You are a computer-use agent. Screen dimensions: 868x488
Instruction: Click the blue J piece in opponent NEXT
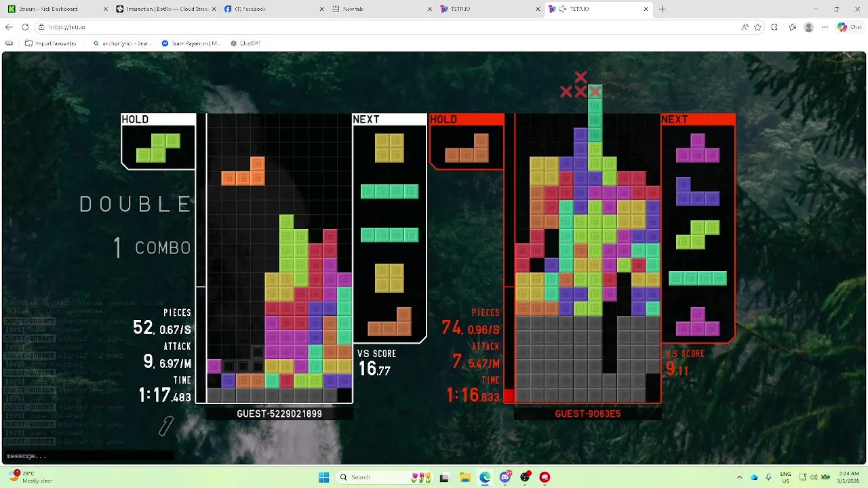pyautogui.click(x=697, y=191)
